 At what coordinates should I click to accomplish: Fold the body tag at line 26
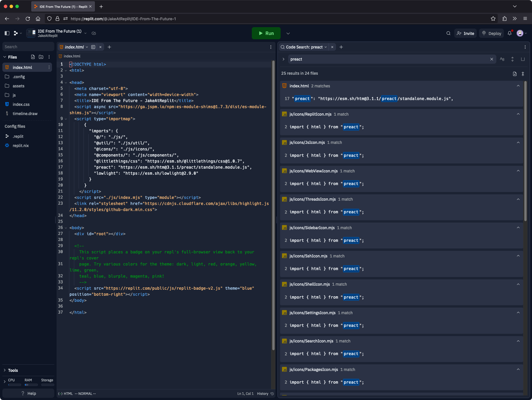(66, 228)
